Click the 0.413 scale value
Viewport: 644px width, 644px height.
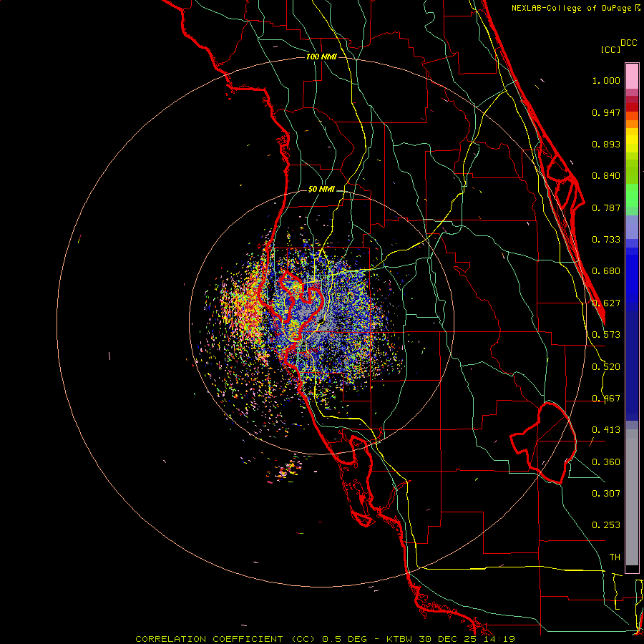(606, 430)
